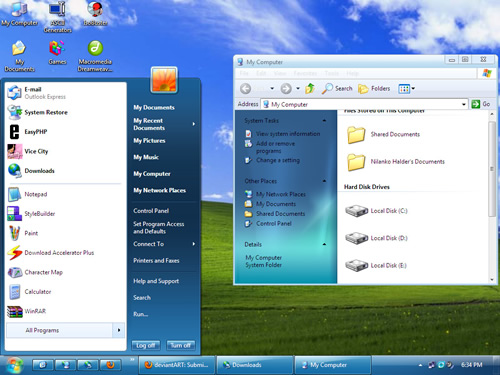Screen dimensions: 500x375
Task: Open Downloads from Start menu pinned list
Action: [66, 171]
